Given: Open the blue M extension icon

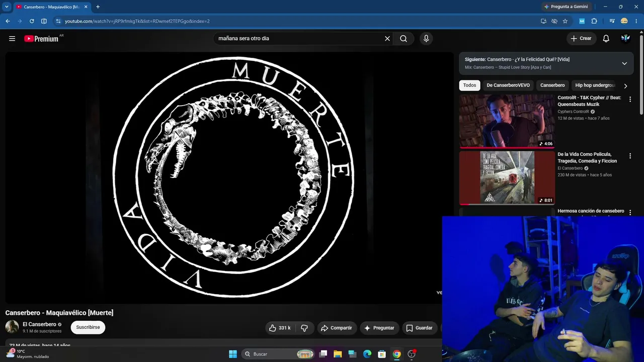Looking at the screenshot, I should (x=582, y=21).
